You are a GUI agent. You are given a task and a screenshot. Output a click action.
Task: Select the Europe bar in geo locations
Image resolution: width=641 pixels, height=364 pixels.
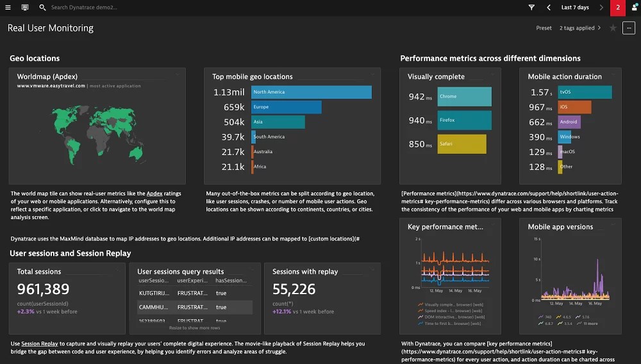pos(286,107)
